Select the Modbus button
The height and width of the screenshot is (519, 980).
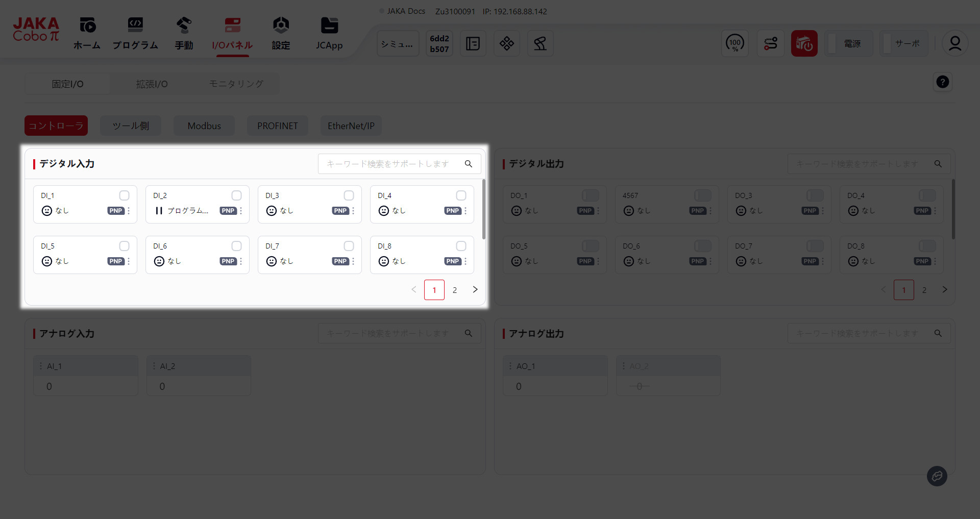click(204, 126)
